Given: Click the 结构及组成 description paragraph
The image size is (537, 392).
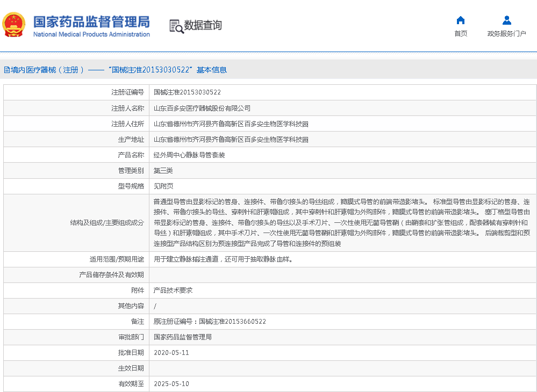Looking at the screenshot, I should 342,223.
